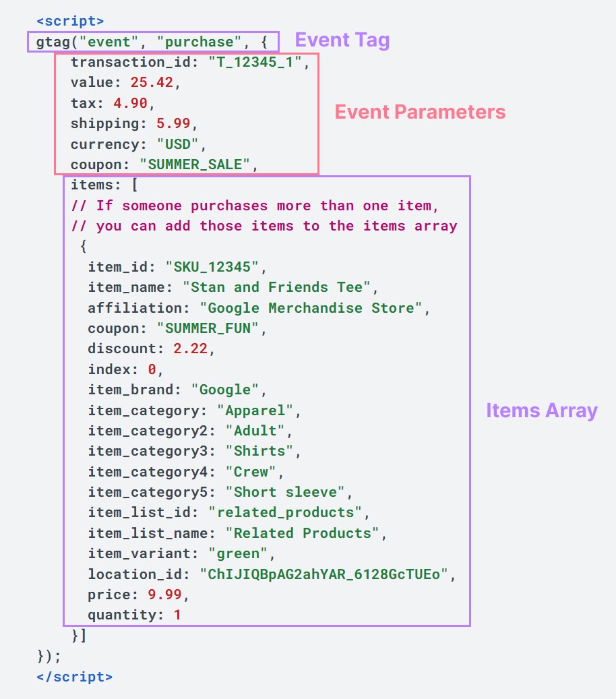
Task: Click the quantity: 1 line
Action: coord(134,615)
